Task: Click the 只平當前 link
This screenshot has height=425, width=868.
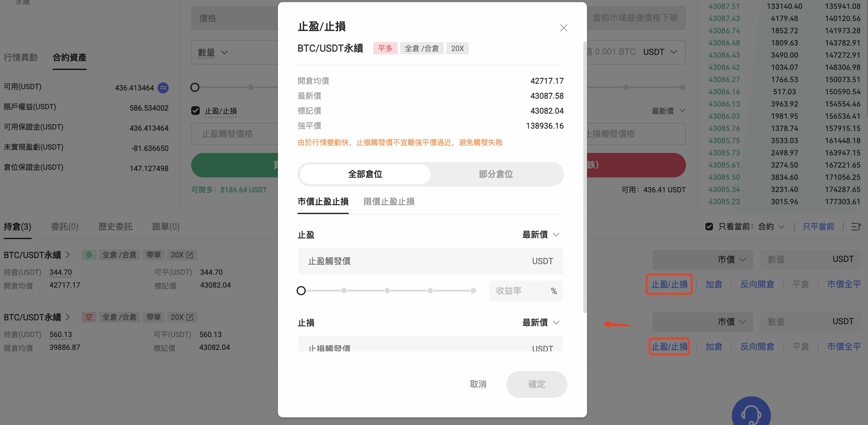Action: point(819,227)
